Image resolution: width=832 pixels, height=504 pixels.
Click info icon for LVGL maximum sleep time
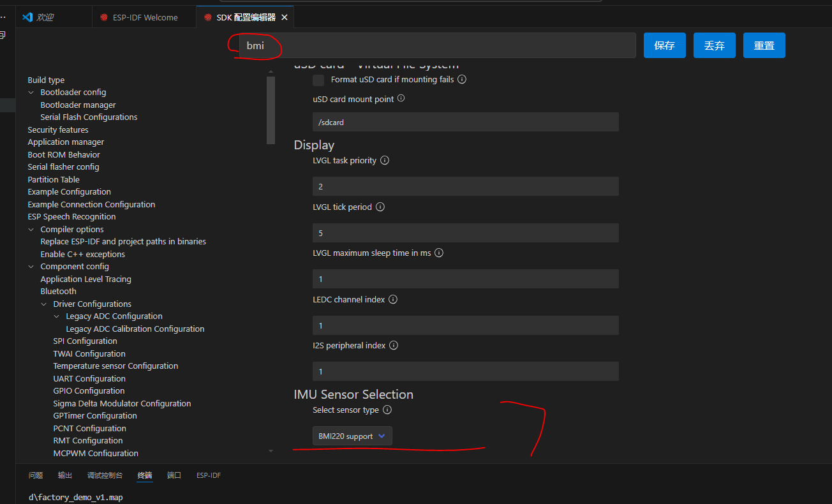tap(439, 253)
